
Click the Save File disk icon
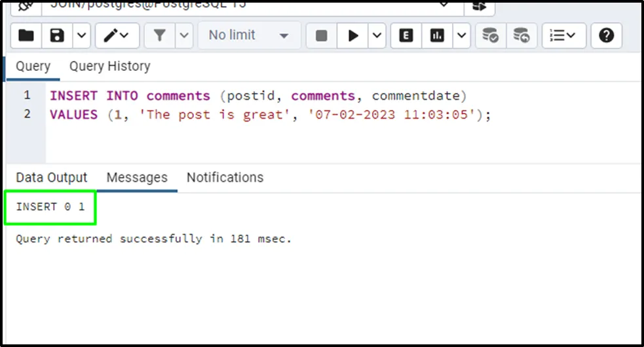click(x=58, y=35)
